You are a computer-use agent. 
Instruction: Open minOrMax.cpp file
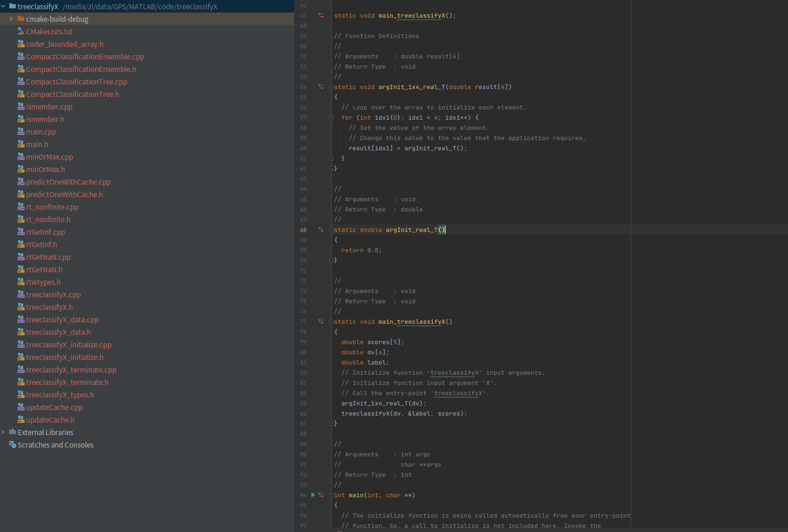pos(49,157)
